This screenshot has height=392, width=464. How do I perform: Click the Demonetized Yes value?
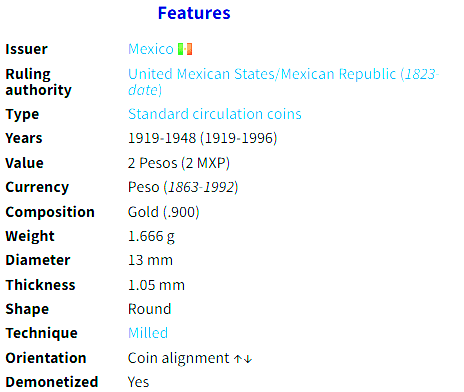tap(138, 382)
